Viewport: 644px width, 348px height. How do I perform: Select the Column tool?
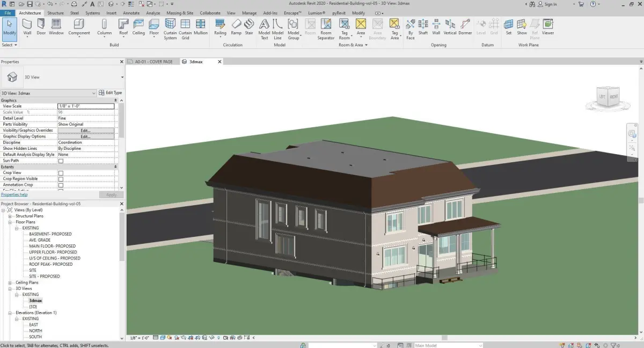(x=104, y=27)
